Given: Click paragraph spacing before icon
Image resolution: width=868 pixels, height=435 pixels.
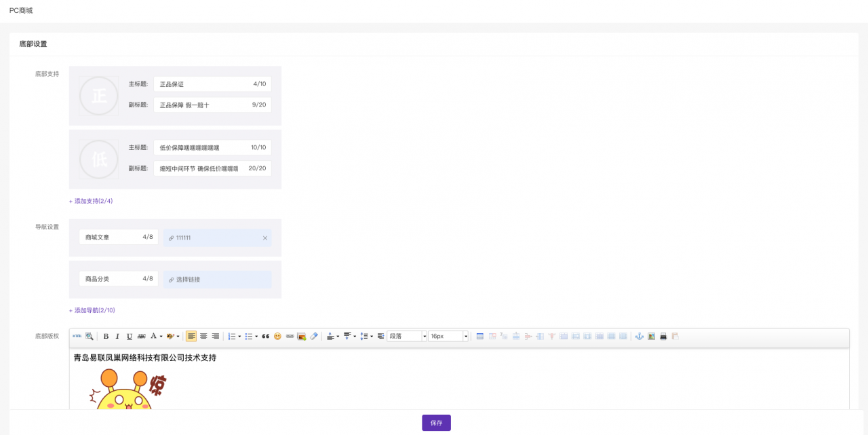Looking at the screenshot, I should [x=330, y=336].
